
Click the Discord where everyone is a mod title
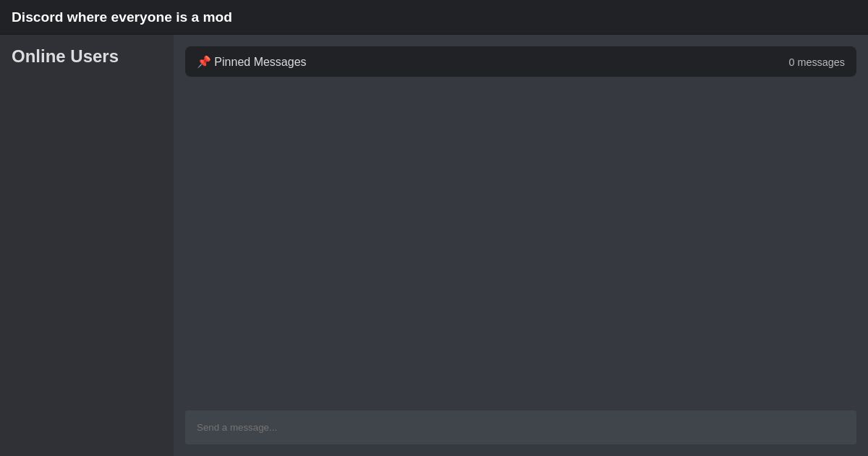(x=122, y=17)
